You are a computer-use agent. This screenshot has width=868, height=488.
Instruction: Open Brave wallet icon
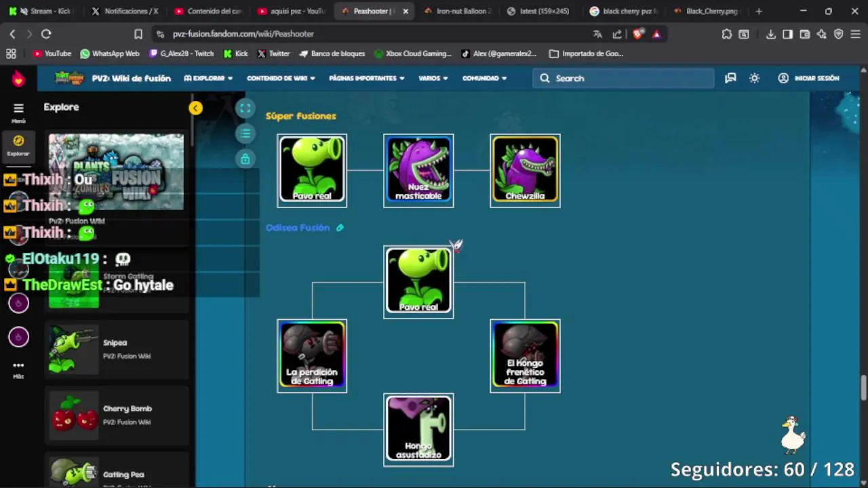tap(805, 34)
